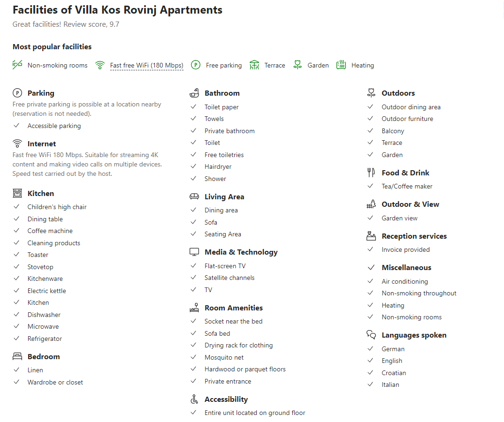
Task: Select the Media & Technology heading
Action: (x=241, y=252)
